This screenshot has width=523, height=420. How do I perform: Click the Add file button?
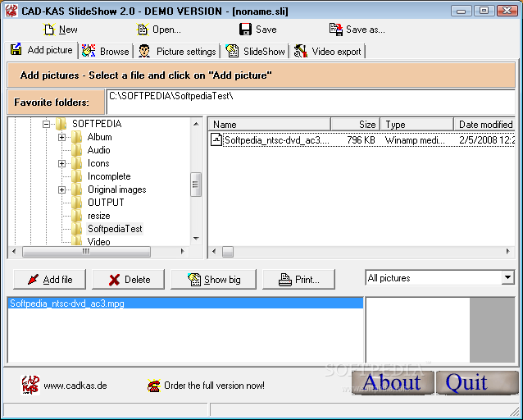pos(49,280)
